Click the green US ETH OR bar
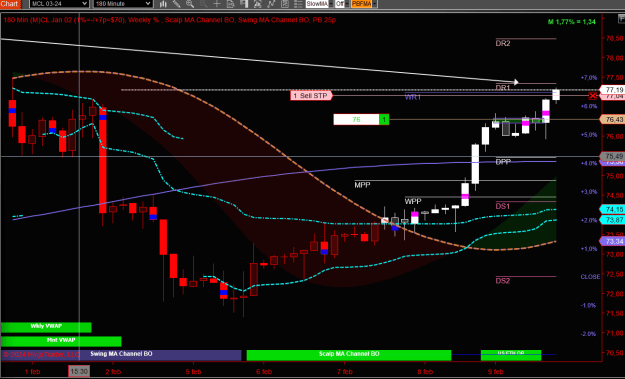This screenshot has height=379, width=625. point(511,354)
